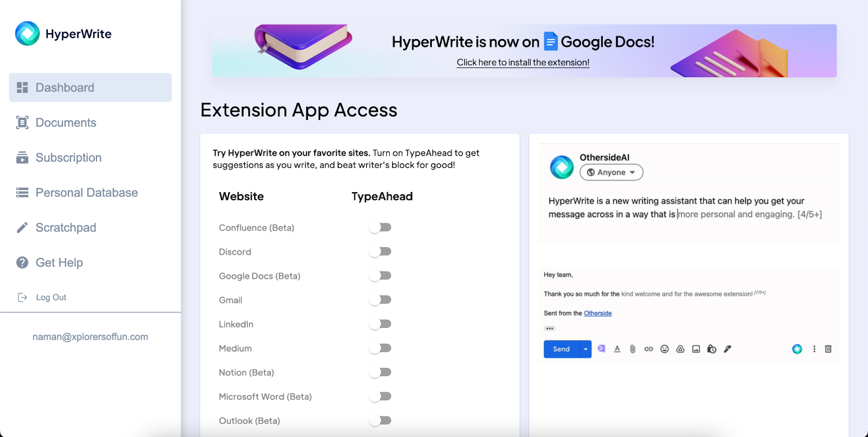Viewport: 868px width, 437px height.
Task: Click the text formatting icon in email toolbar
Action: [617, 349]
